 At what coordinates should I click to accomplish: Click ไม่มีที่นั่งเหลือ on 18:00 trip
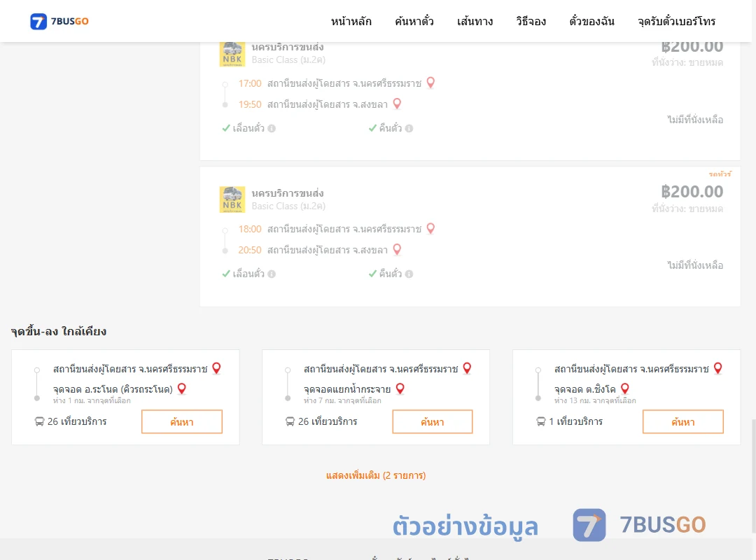point(695,265)
